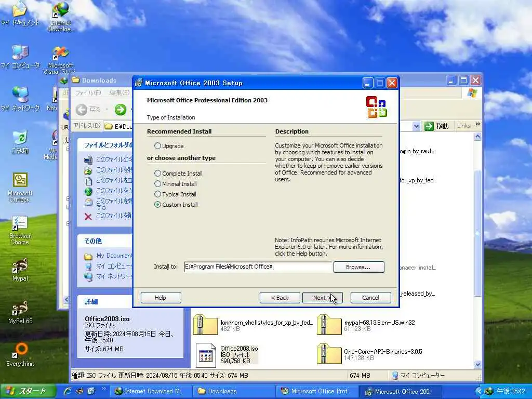Open My Network desktop icon
This screenshot has width=532, height=399.
pyautogui.click(x=20, y=99)
